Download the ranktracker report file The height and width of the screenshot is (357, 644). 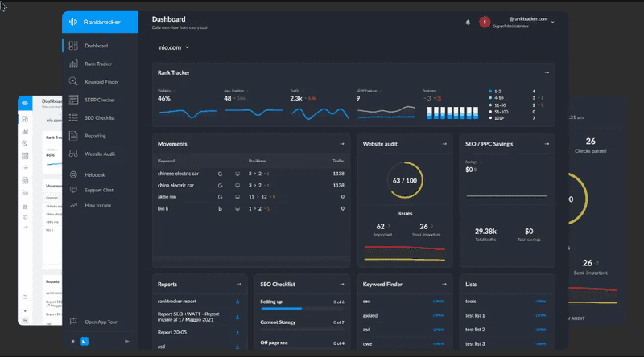pyautogui.click(x=237, y=302)
